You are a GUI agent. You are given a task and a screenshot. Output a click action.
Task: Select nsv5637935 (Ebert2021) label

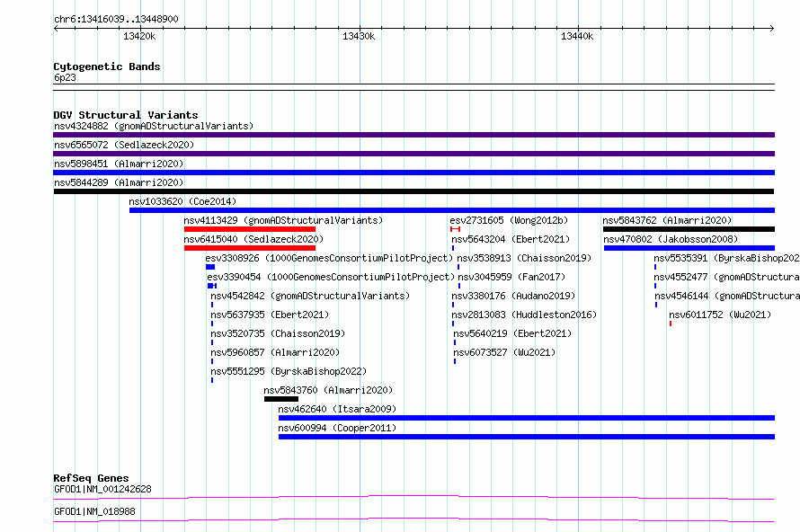[x=270, y=315]
